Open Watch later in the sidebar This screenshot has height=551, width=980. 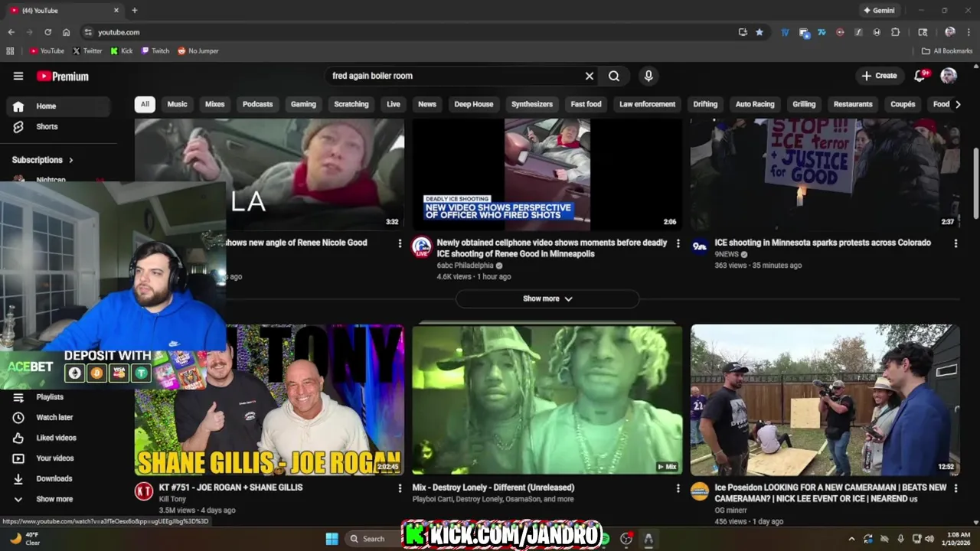coord(57,417)
